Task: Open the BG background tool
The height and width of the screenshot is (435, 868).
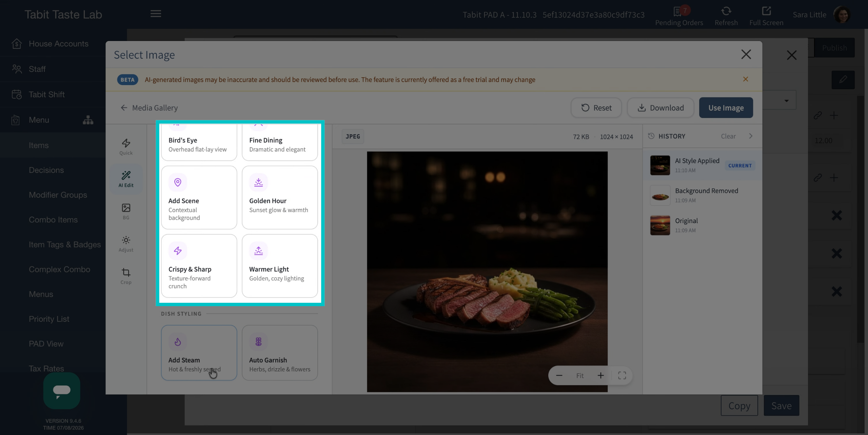Action: coord(126,212)
